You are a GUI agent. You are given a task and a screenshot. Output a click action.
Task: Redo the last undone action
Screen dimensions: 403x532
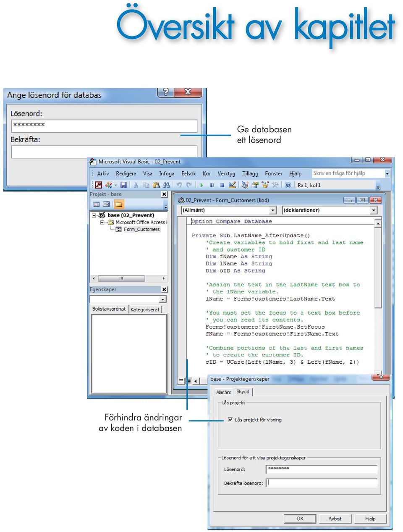[189, 185]
